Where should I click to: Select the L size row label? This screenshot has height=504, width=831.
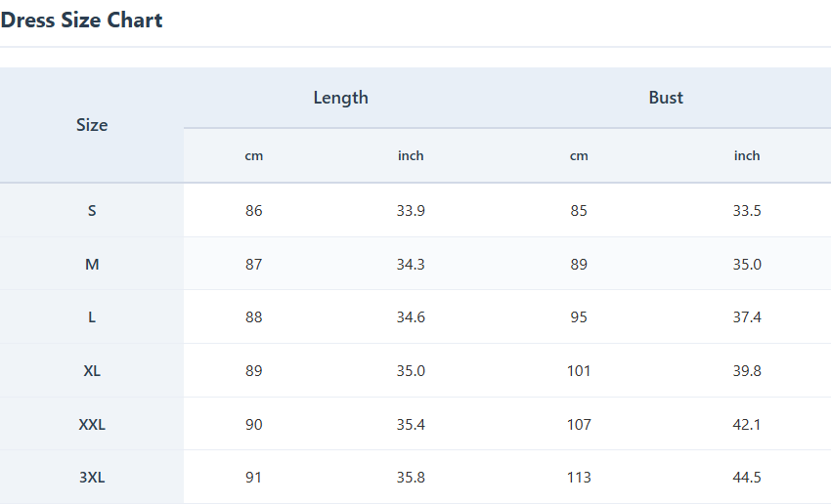[x=92, y=317]
